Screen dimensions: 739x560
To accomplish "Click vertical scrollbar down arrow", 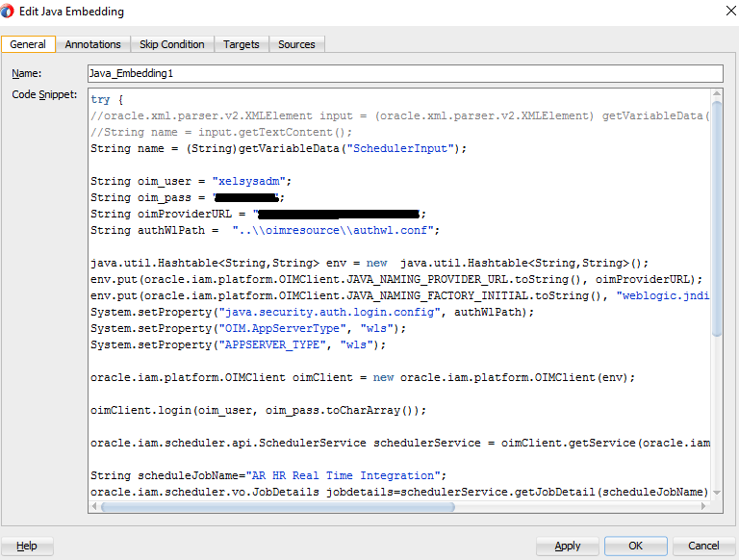I will 717,492.
